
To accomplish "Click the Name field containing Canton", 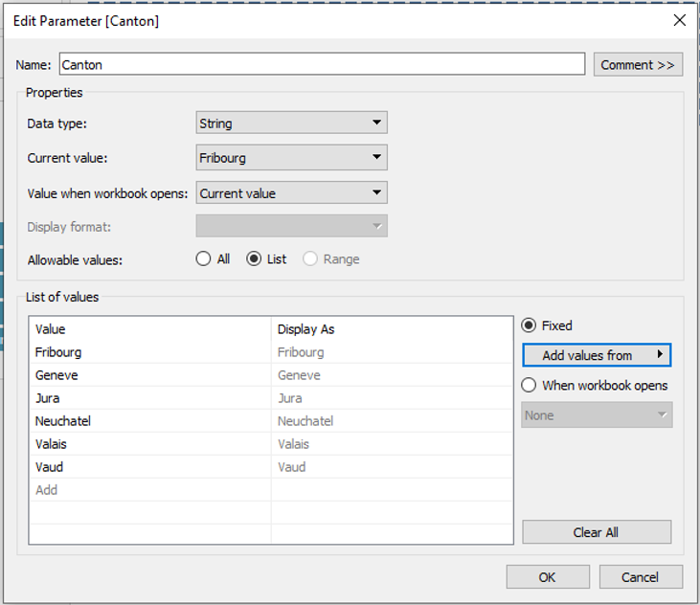I will click(x=322, y=64).
